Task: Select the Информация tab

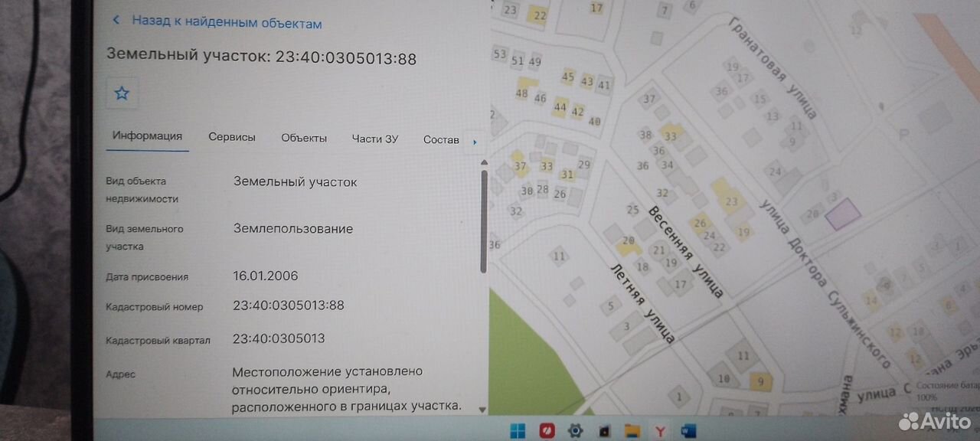Action: (x=147, y=136)
